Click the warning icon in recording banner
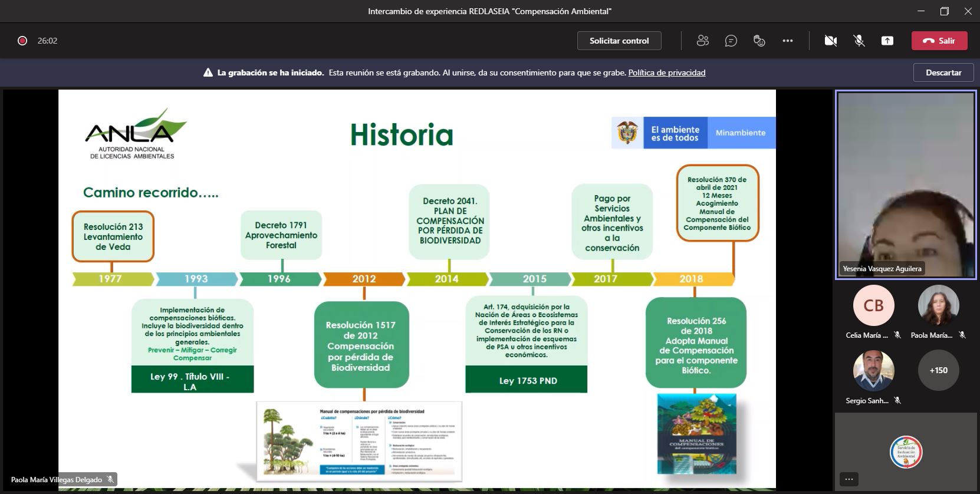This screenshot has width=980, height=494. 208,73
